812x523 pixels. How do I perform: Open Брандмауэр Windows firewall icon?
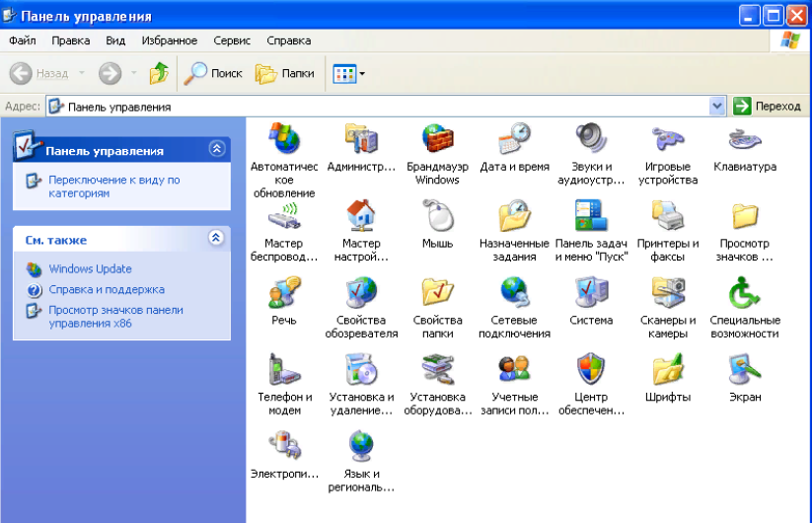[x=438, y=139]
